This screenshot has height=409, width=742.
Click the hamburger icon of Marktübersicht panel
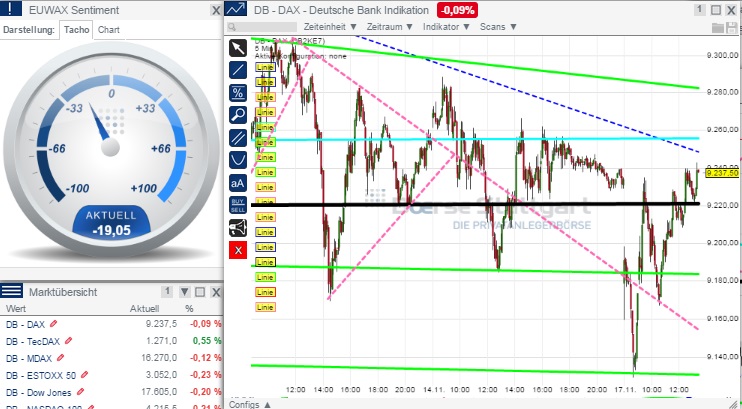pyautogui.click(x=11, y=291)
